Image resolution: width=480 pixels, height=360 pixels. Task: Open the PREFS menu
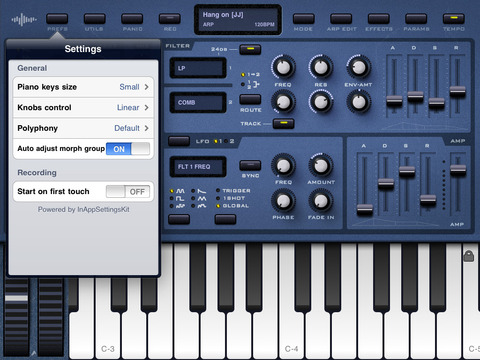click(57, 19)
